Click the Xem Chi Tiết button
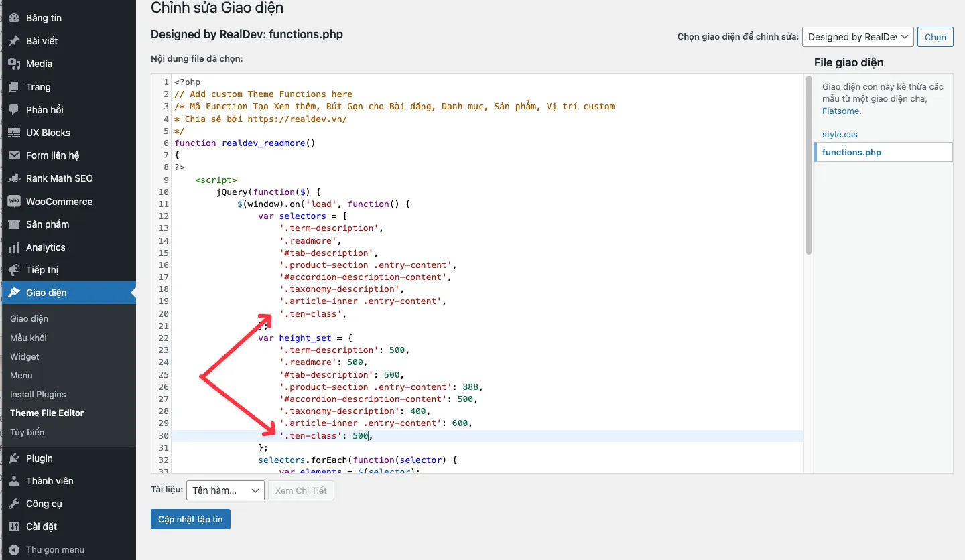 [301, 490]
